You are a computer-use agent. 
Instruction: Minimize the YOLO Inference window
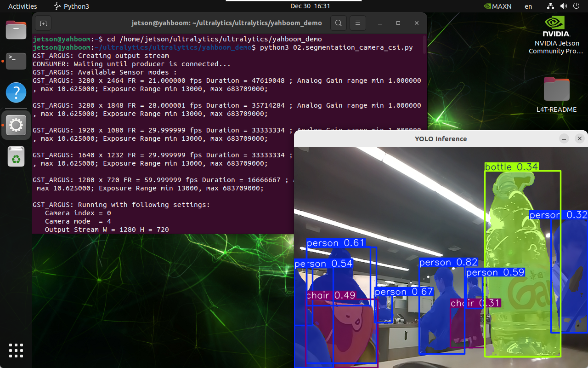click(x=565, y=138)
